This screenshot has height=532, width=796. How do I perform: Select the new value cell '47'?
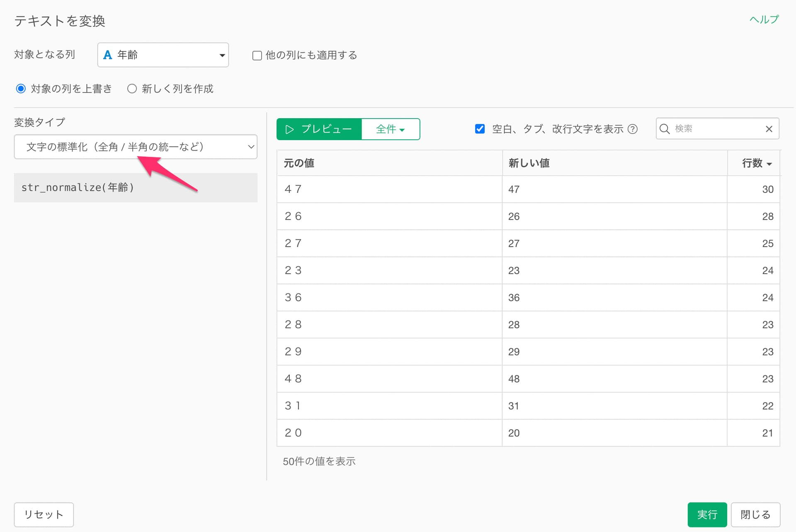tap(615, 189)
